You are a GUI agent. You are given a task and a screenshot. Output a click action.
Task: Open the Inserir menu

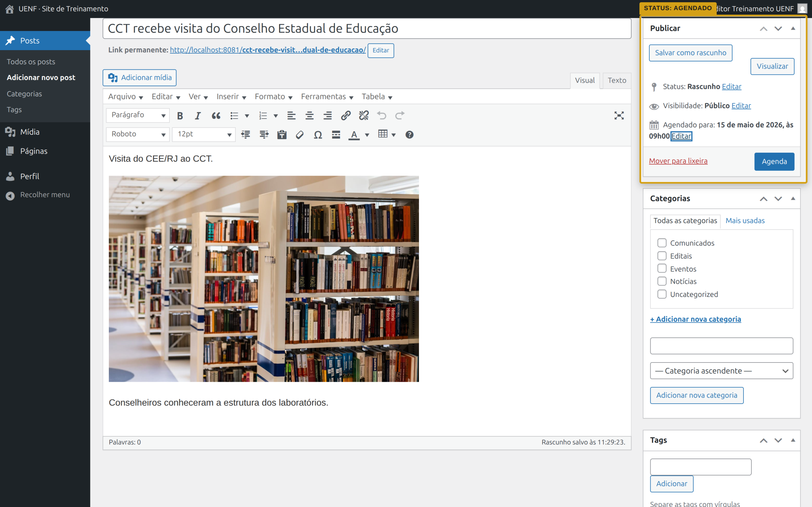231,97
